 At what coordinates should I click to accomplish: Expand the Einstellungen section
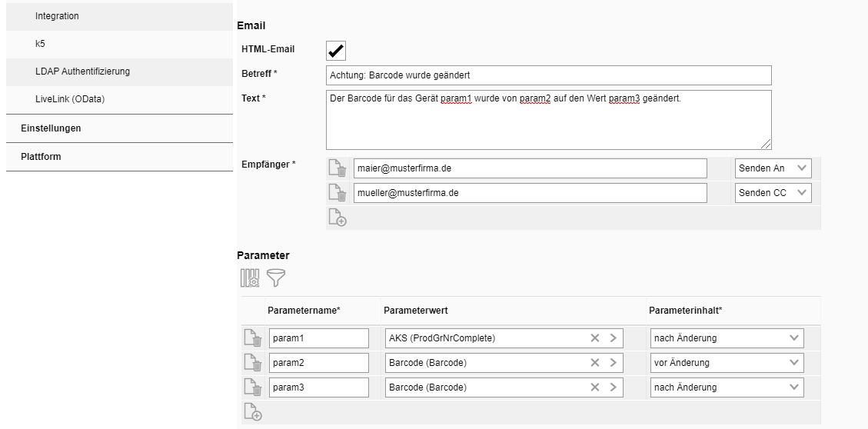point(51,128)
